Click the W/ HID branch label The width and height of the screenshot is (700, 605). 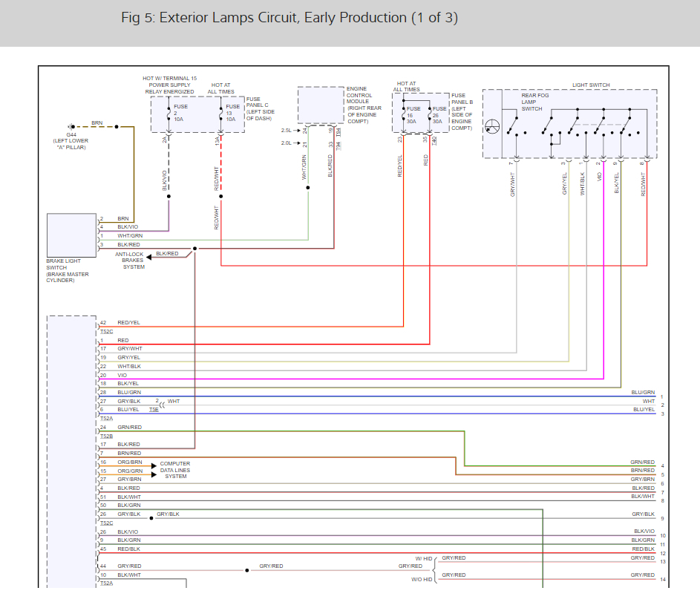tap(422, 557)
